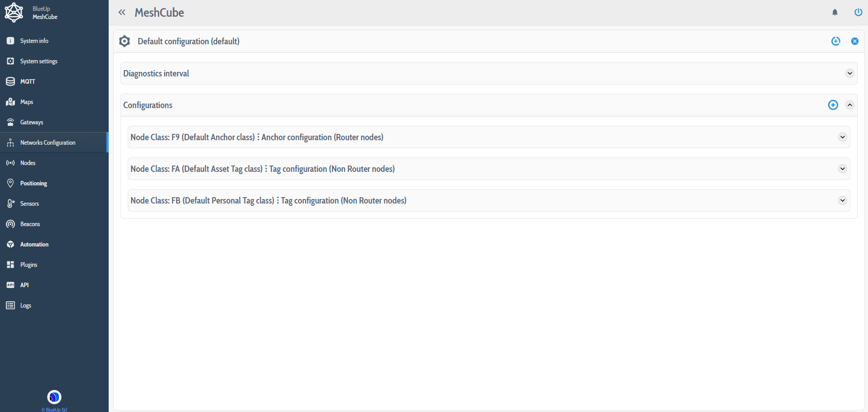Image resolution: width=868 pixels, height=412 pixels.
Task: Open the Automation section
Action: point(34,244)
